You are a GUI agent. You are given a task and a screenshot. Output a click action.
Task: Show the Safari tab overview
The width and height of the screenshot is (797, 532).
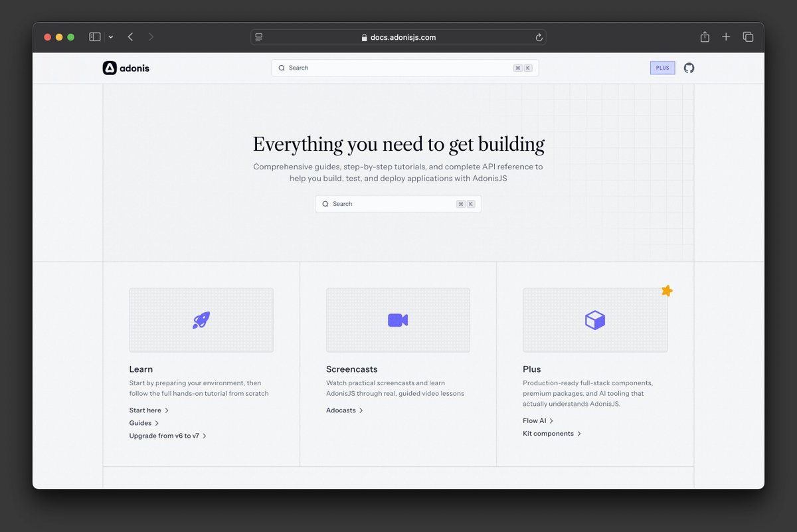click(x=748, y=37)
